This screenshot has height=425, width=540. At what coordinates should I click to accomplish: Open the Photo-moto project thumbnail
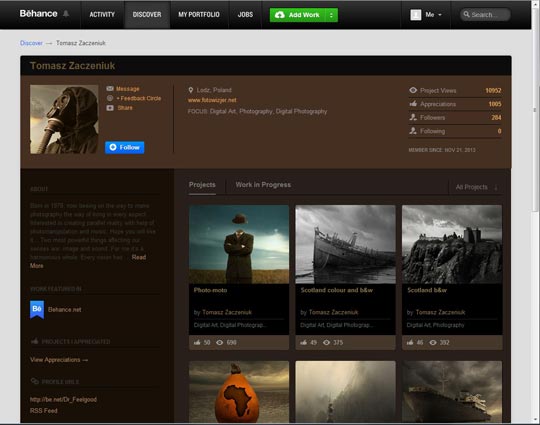[239, 244]
